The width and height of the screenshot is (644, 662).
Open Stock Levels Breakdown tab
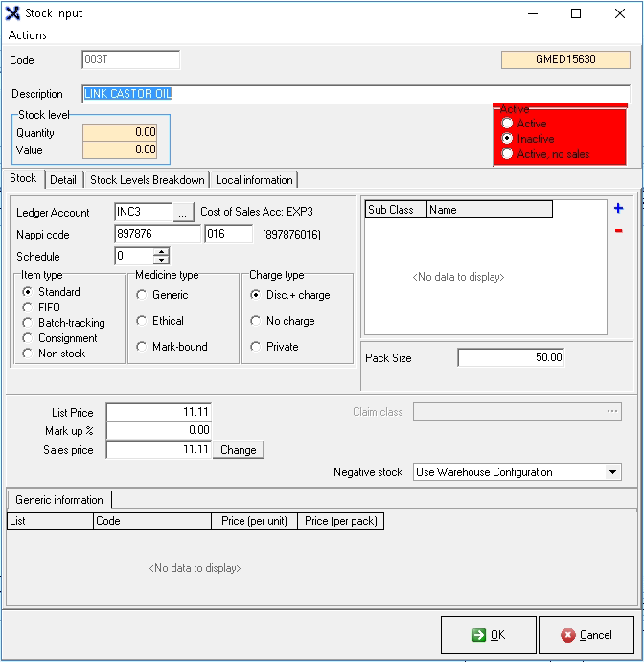click(x=147, y=179)
